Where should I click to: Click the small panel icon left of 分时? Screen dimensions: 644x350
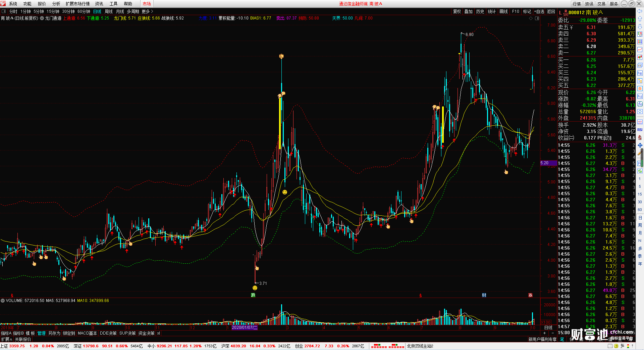click(4, 11)
